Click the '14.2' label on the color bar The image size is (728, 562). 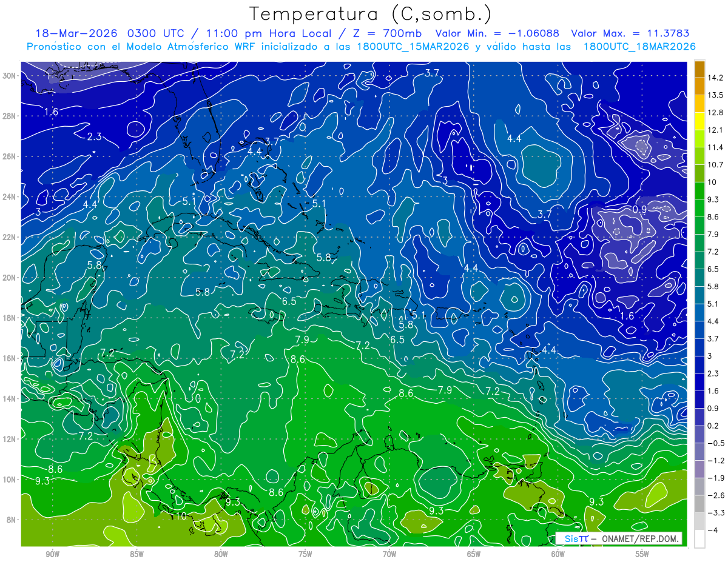(x=715, y=78)
